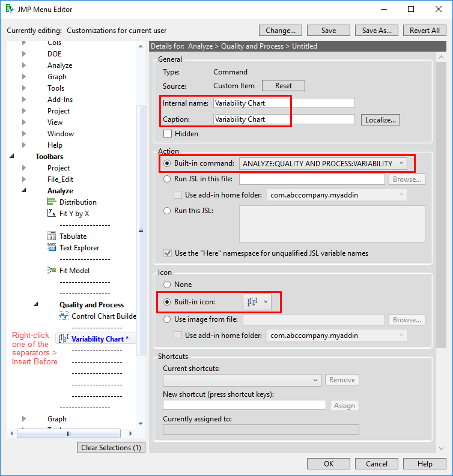Click the Cancel button
Image resolution: width=453 pixels, height=476 pixels.
tap(377, 463)
